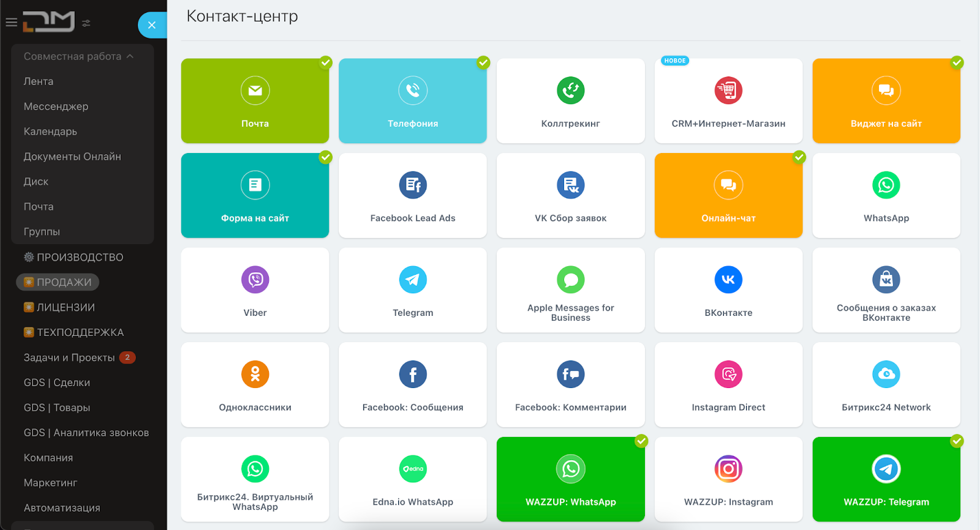
Task: Open GDS | Сделки in sidebar
Action: coord(57,383)
